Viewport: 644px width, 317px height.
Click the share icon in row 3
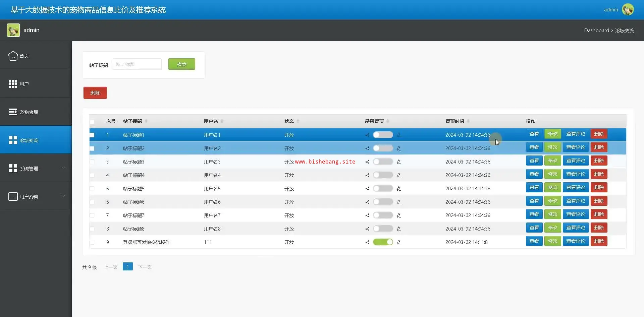click(x=367, y=162)
